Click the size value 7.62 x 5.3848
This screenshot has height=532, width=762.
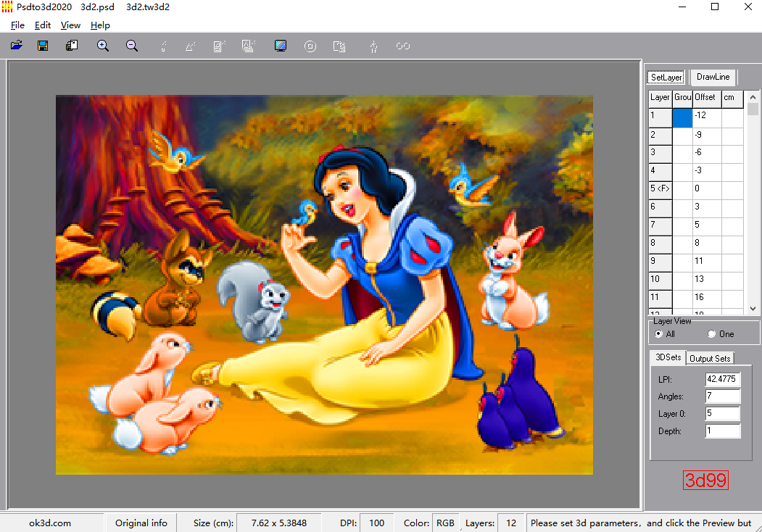tap(278, 523)
